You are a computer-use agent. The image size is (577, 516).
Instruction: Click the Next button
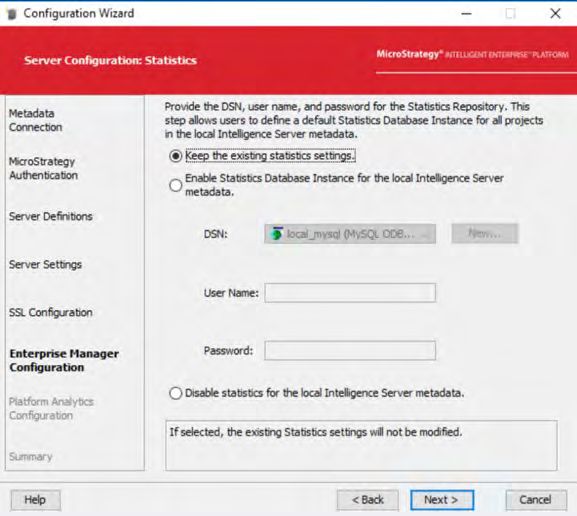[442, 500]
